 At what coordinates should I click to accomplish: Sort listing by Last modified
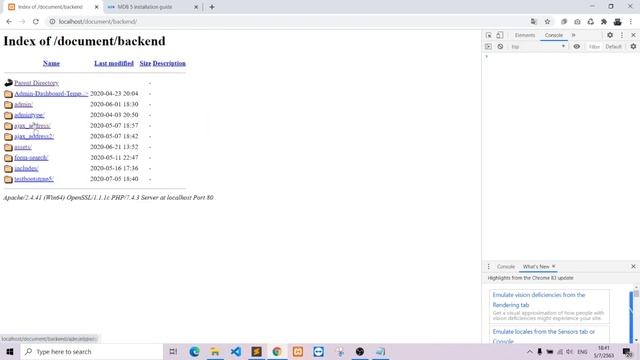coord(114,63)
